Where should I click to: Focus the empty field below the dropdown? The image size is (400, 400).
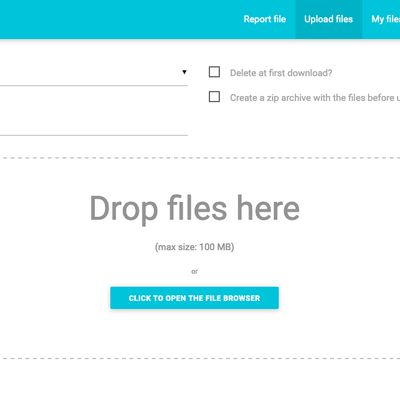click(93, 123)
